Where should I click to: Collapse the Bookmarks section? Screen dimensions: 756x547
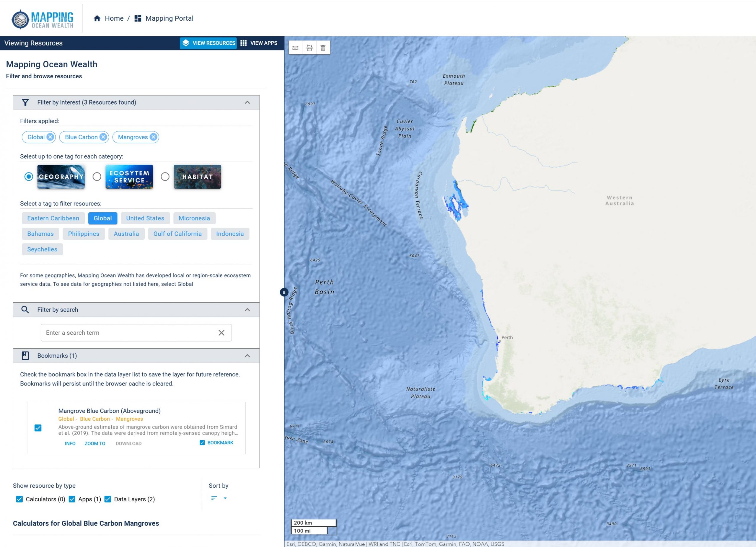(247, 355)
